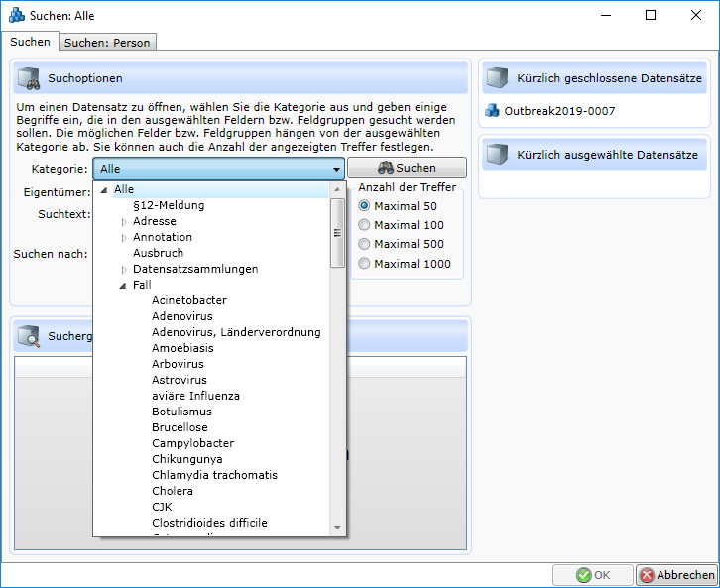The height and width of the screenshot is (588, 720).
Task: Pick Chlamydia trachomatis in the list
Action: [x=214, y=475]
